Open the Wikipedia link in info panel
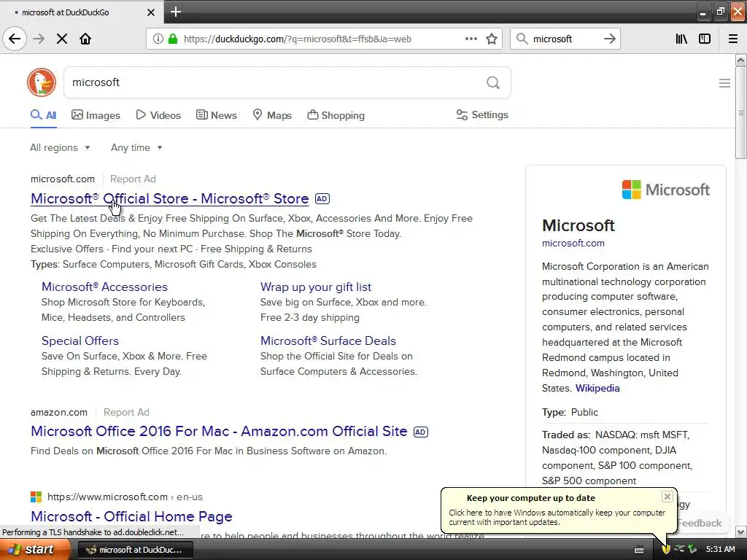 pos(597,388)
